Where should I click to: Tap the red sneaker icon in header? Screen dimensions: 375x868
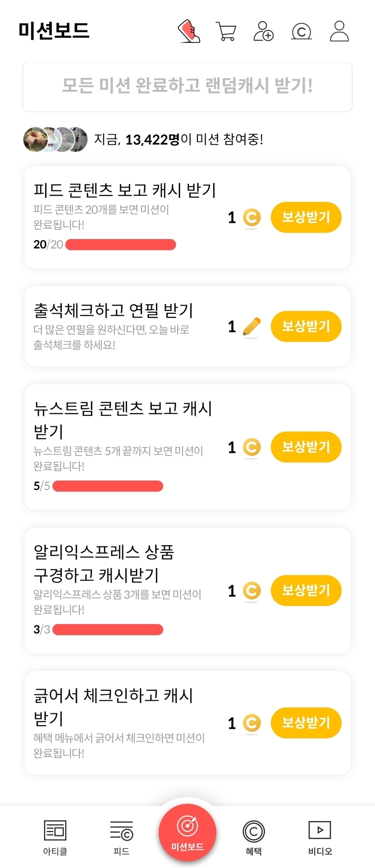click(189, 31)
